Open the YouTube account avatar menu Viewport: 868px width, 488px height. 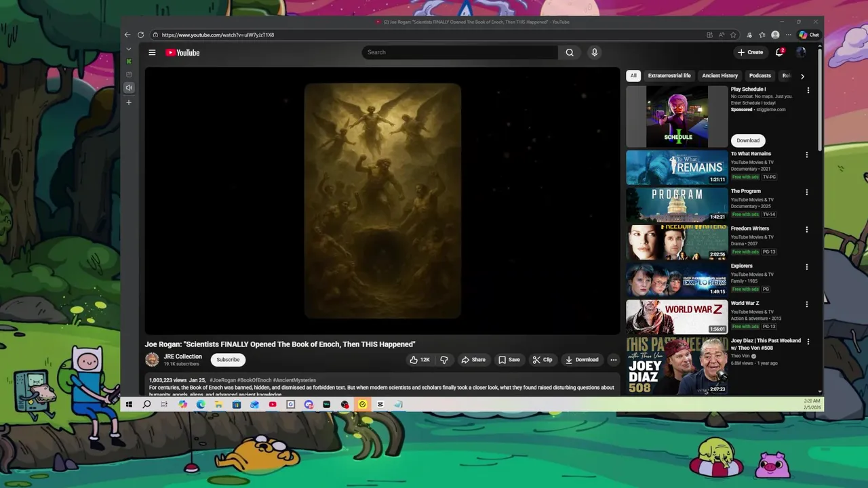coord(801,52)
